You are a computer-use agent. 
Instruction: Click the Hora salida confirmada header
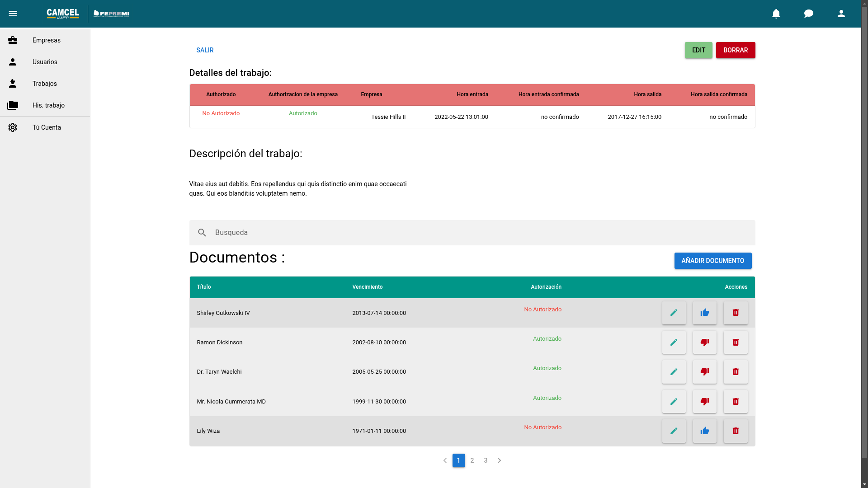719,94
